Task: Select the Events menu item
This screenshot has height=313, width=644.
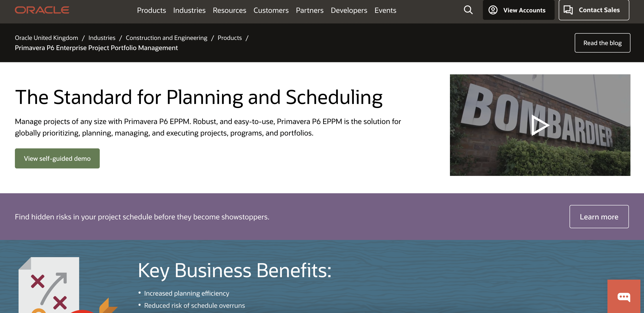Action: click(x=385, y=11)
